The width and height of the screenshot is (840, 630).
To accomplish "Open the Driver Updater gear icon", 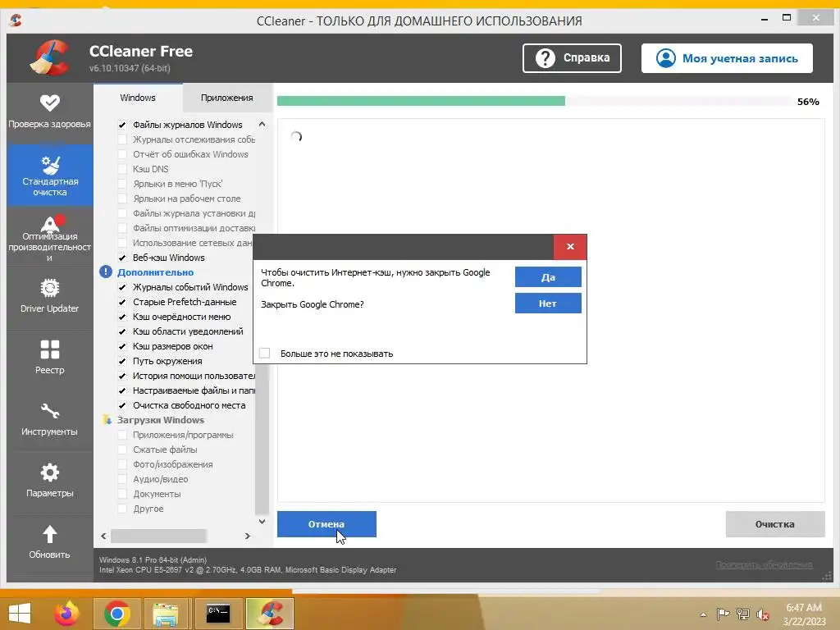I will (50, 288).
